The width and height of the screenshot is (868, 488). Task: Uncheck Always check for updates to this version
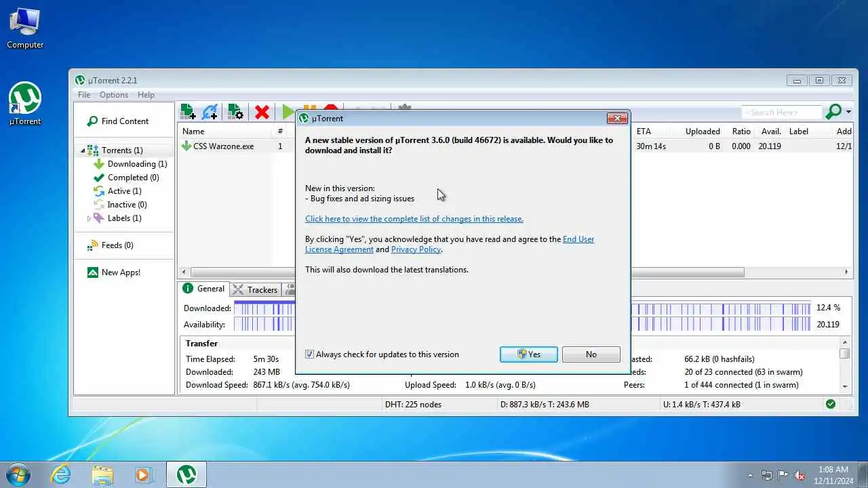[310, 354]
